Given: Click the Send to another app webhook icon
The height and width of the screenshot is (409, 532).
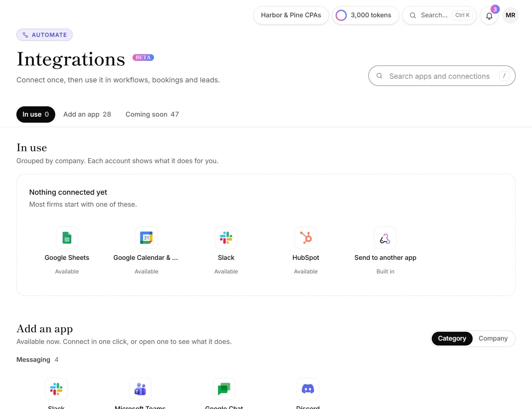Looking at the screenshot, I should 385,238.
